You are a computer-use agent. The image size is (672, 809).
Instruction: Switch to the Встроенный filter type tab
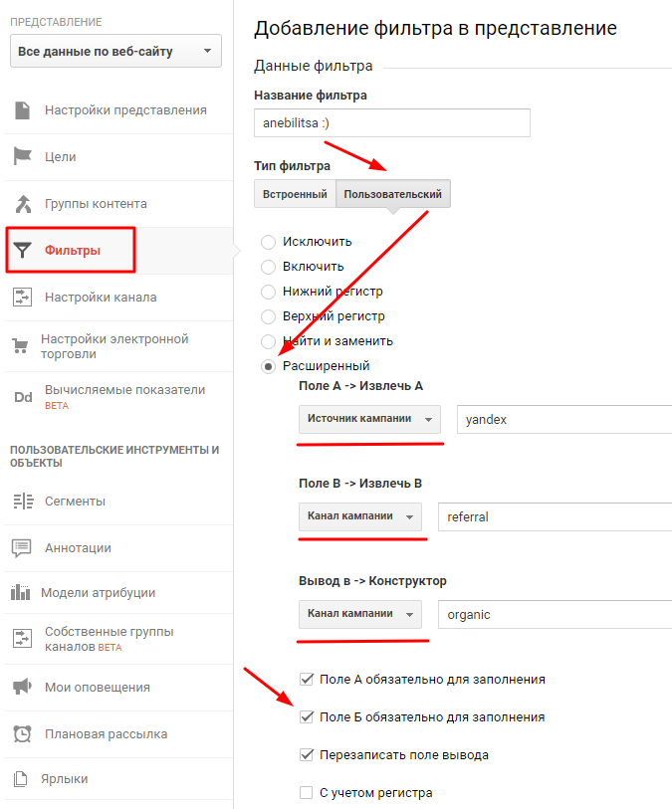click(295, 194)
